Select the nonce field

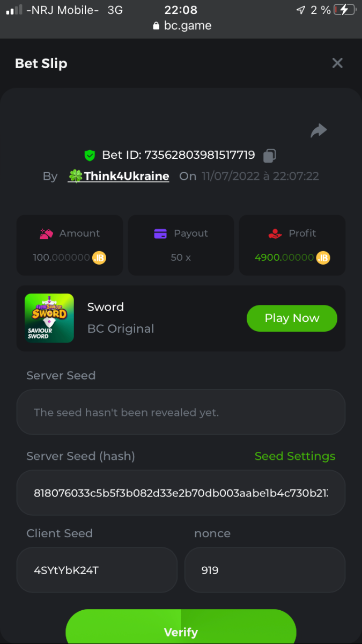coord(264,570)
